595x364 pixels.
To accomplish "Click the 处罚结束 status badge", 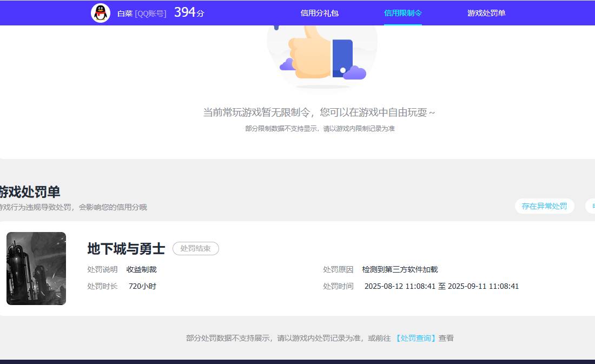I will coord(195,248).
